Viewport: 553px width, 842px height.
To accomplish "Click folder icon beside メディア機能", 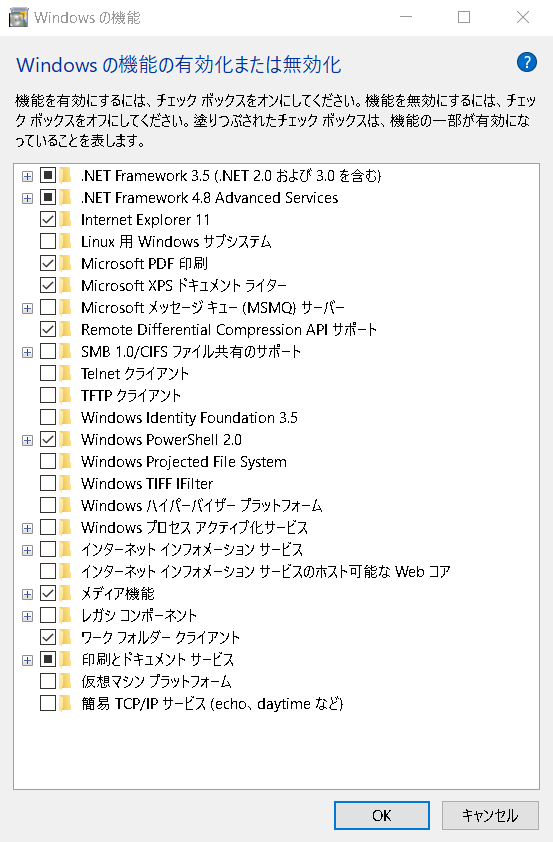I will click(65, 593).
